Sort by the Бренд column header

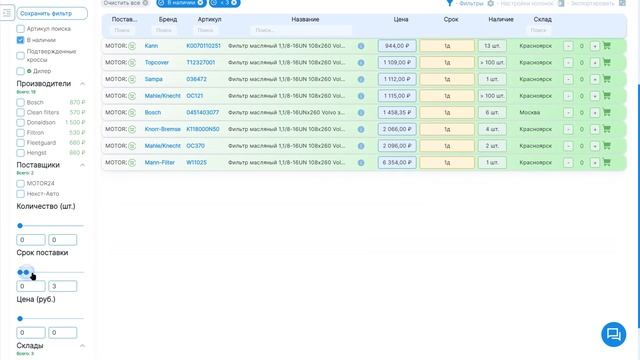168,20
